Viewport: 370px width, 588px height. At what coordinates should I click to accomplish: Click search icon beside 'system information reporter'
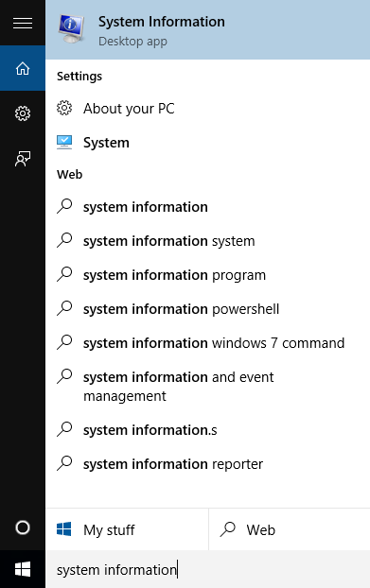tap(64, 463)
